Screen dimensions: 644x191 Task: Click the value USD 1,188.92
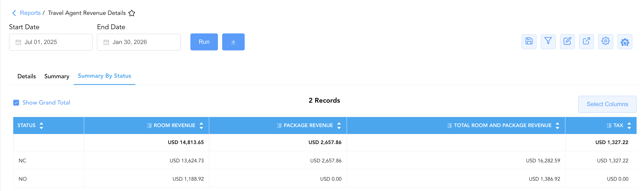188,179
